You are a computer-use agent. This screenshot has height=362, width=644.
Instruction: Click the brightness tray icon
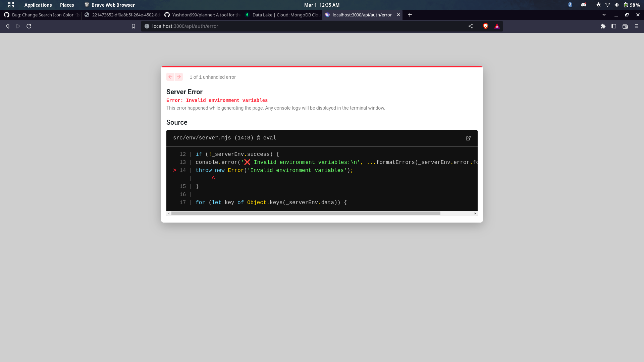click(x=598, y=5)
